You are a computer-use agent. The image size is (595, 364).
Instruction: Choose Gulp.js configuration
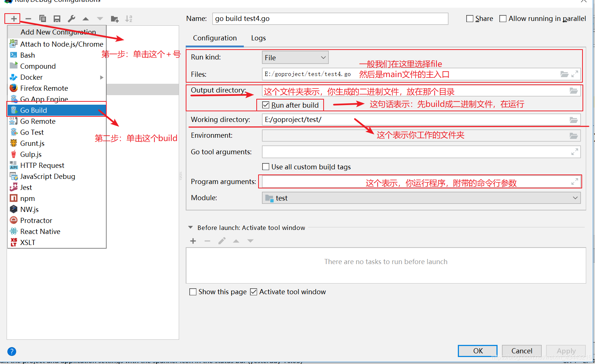coord(57,154)
